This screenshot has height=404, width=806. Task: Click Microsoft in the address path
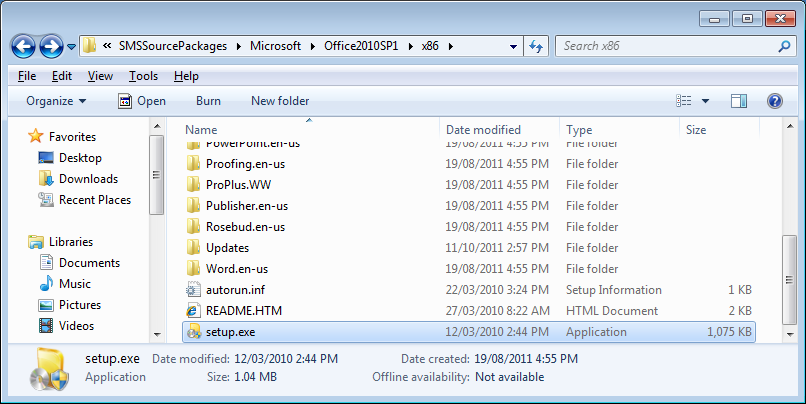(x=276, y=46)
